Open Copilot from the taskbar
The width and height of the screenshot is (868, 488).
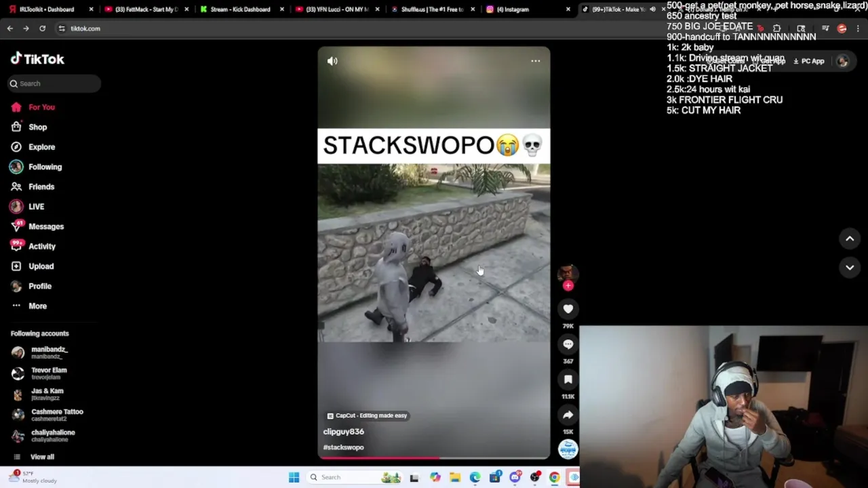click(x=435, y=478)
